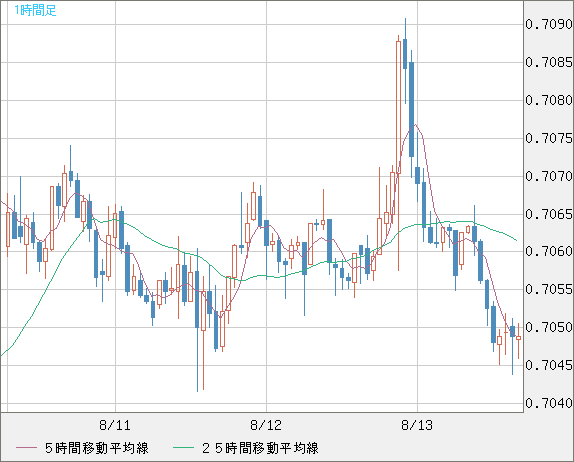Click the 0.7090 price axis label
Image resolution: width=574 pixels, height=462 pixels.
[549, 24]
